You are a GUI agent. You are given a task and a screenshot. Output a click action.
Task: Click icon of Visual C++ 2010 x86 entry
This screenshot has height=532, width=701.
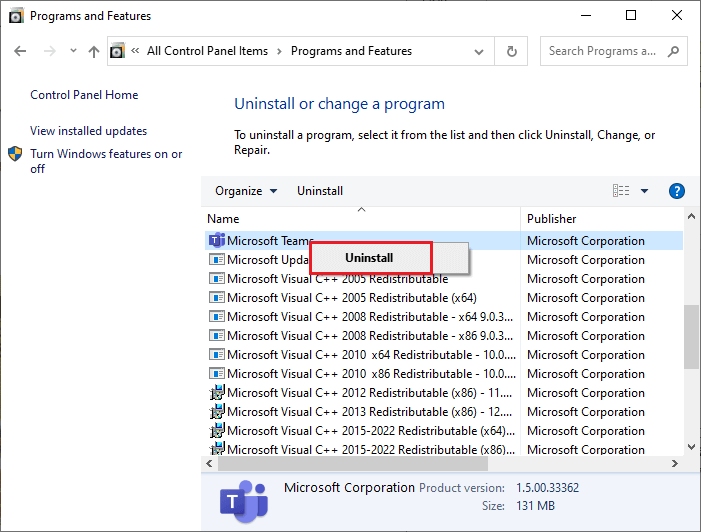point(217,374)
